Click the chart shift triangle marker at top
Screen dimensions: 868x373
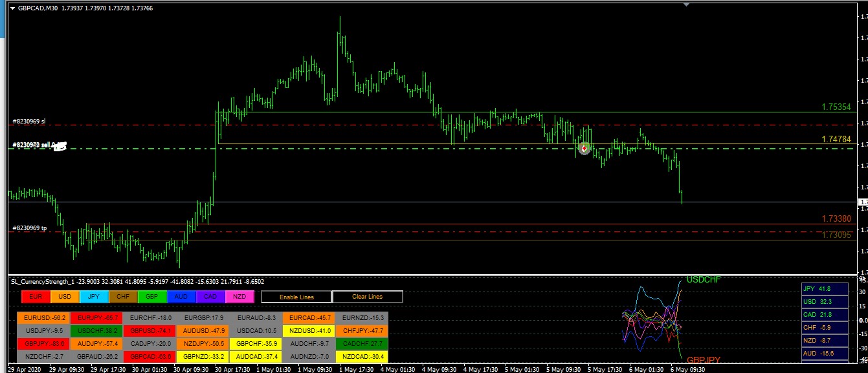pyautogui.click(x=687, y=4)
